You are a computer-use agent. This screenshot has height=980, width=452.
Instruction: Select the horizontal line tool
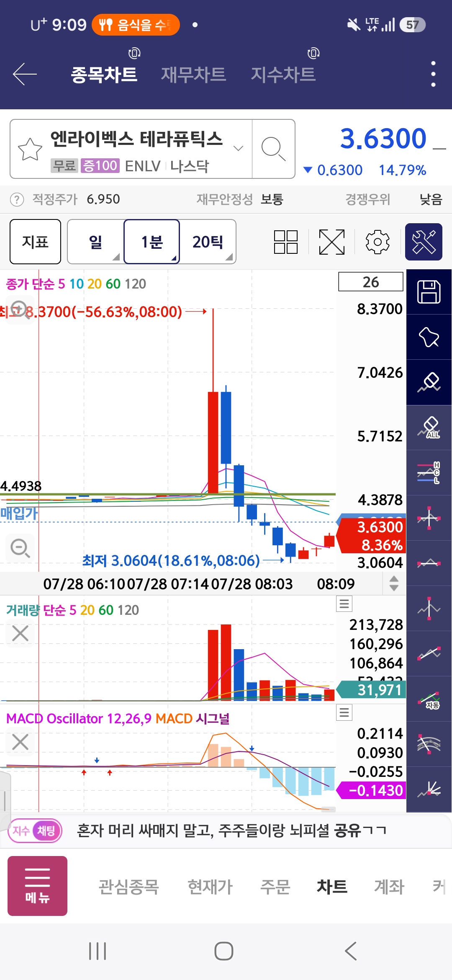[429, 563]
